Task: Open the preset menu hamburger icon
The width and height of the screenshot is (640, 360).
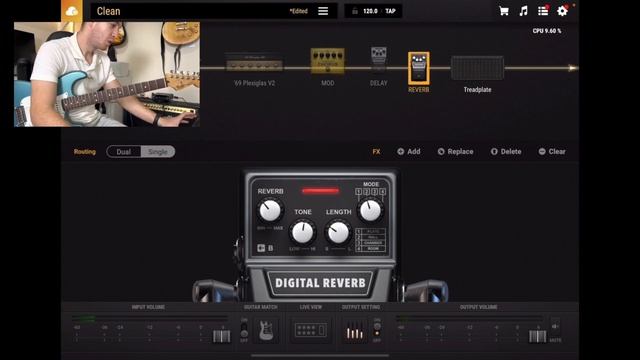Action: pyautogui.click(x=323, y=11)
